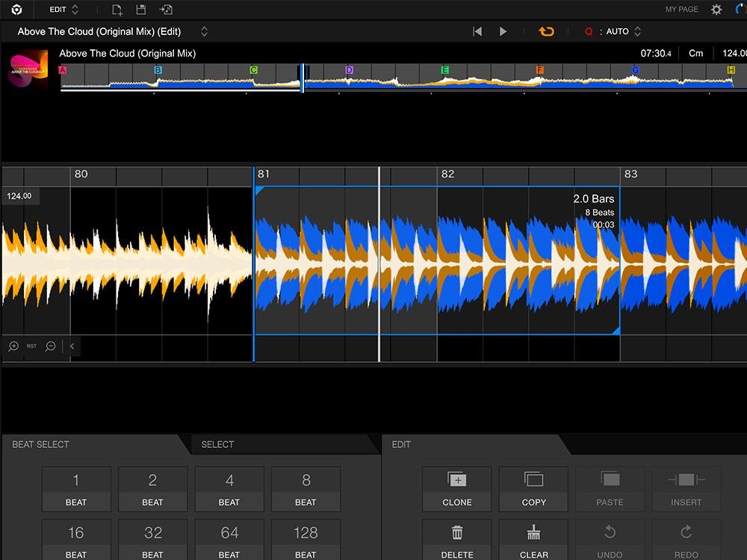
Task: Click the Play button
Action: (503, 31)
